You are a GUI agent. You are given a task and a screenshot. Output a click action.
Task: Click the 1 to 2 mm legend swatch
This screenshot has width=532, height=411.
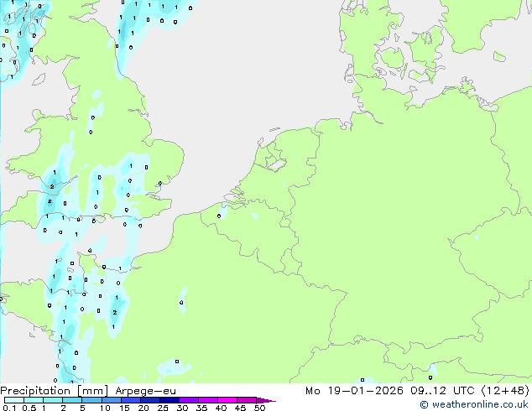click(x=53, y=400)
